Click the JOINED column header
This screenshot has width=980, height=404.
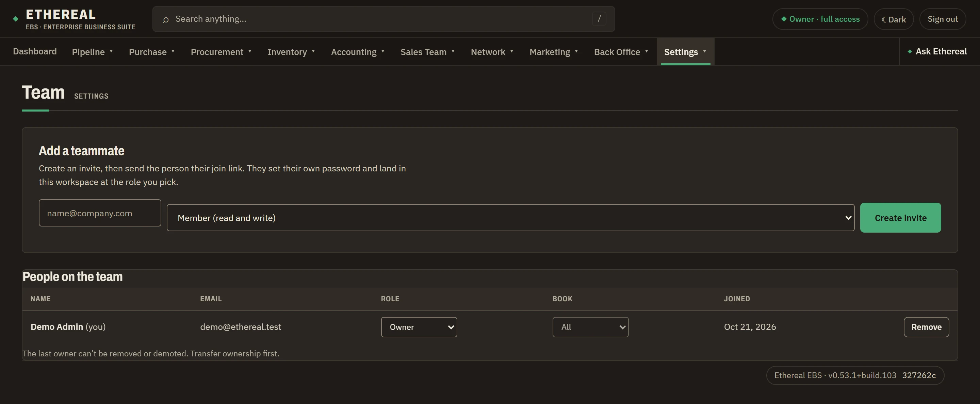[736, 299]
